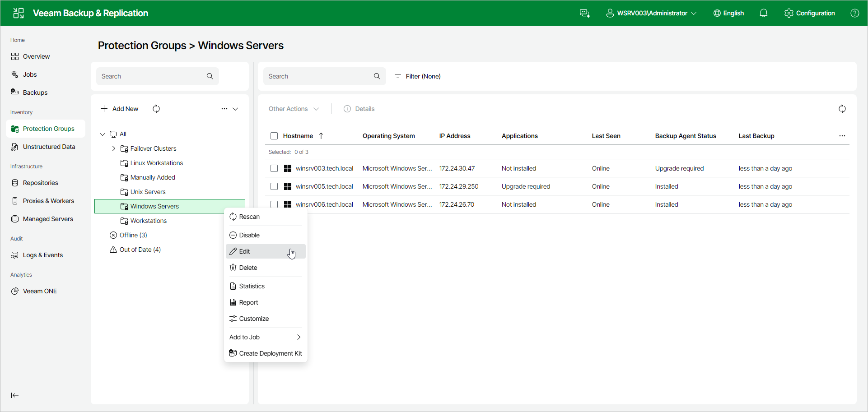
Task: Click the Last Backup column header
Action: click(x=756, y=136)
